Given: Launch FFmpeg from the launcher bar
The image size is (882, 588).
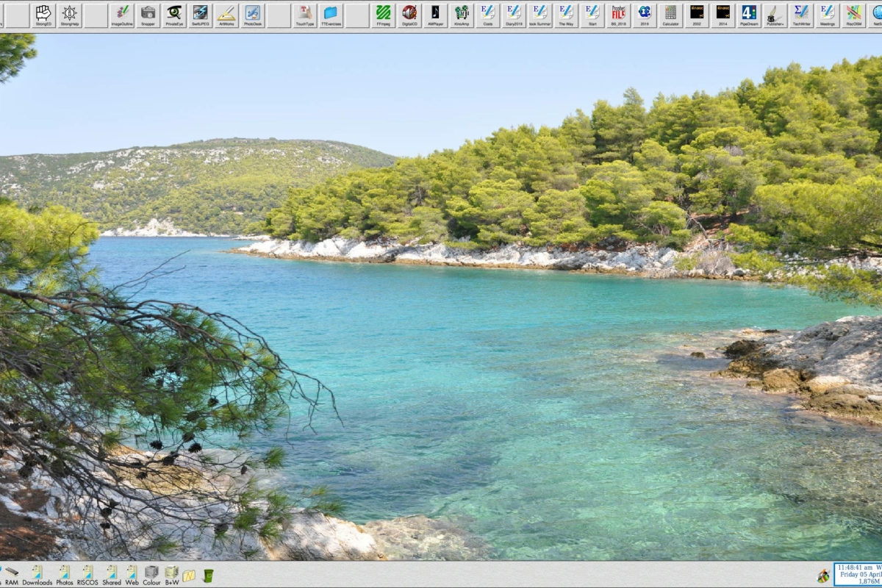Looking at the screenshot, I should (x=384, y=15).
